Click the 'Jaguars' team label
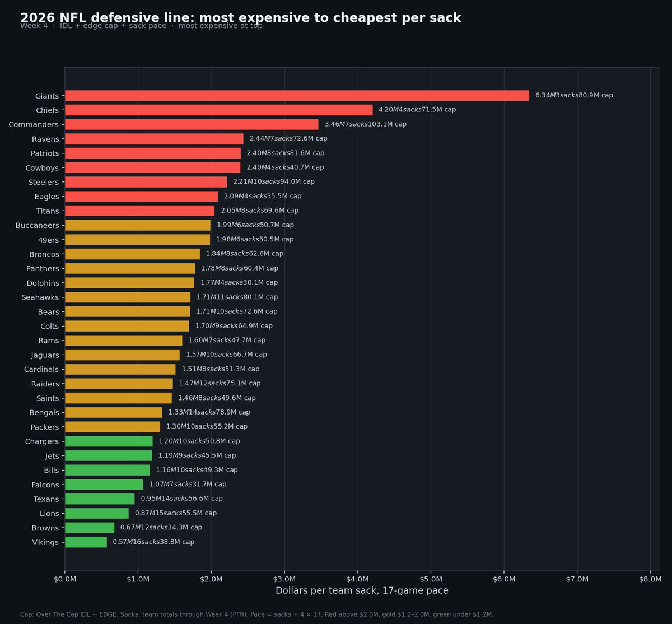The height and width of the screenshot is (624, 672). pos(44,355)
